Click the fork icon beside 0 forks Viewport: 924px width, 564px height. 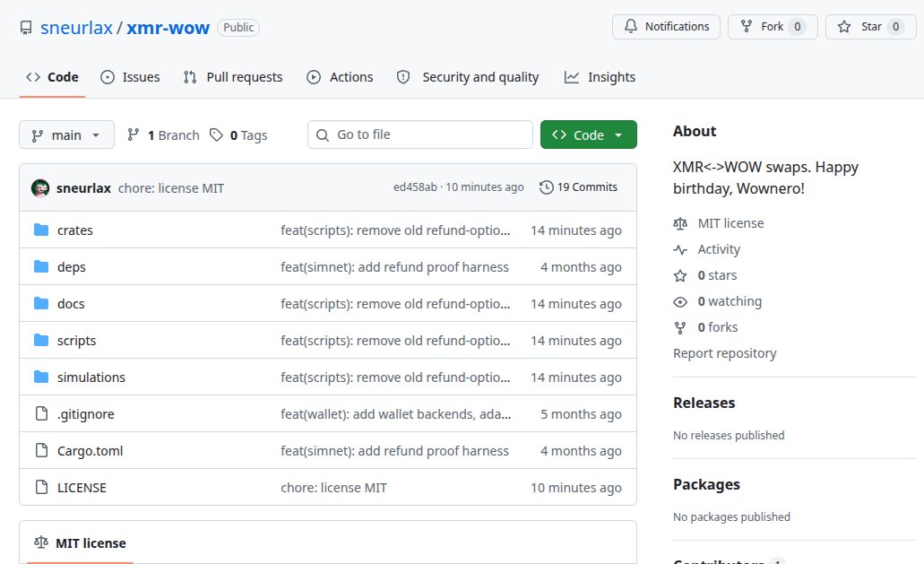point(680,327)
